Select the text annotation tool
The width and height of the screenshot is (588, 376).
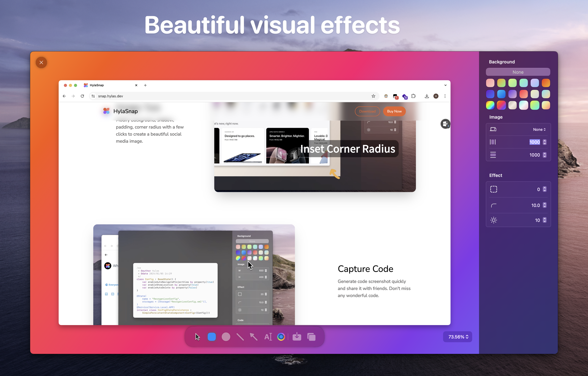click(x=268, y=337)
